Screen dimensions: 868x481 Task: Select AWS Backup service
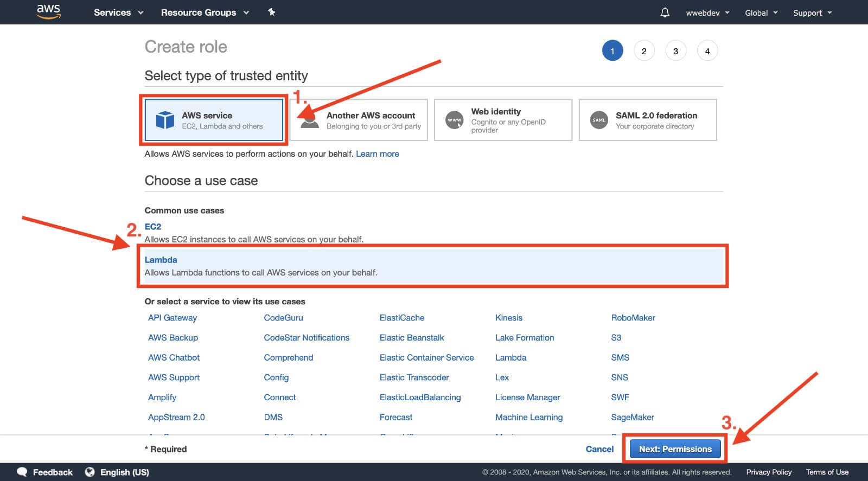click(x=173, y=338)
